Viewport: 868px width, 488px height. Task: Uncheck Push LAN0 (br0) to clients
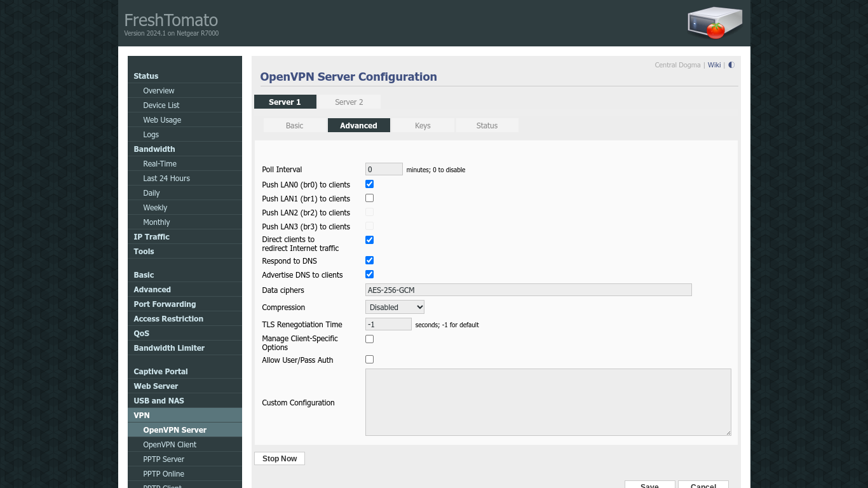(369, 184)
